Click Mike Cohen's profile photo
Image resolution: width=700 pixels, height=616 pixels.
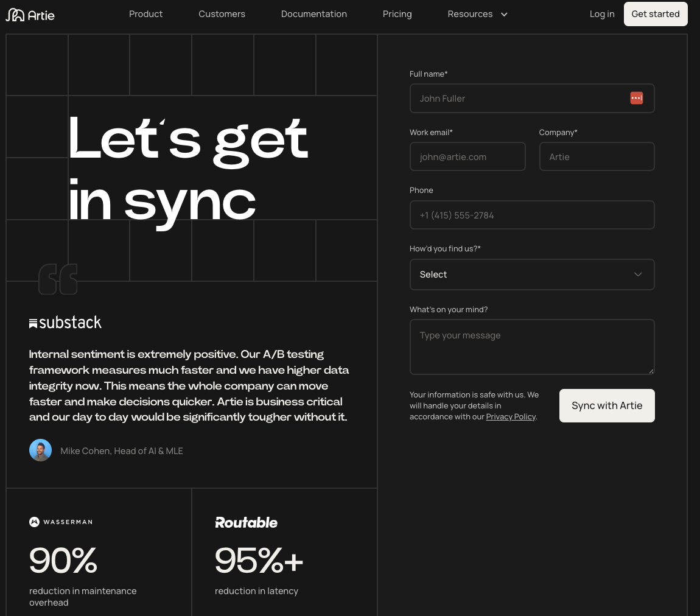pyautogui.click(x=41, y=450)
